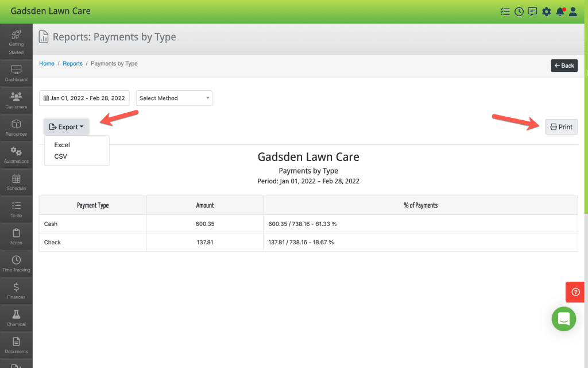Click the 137.81 amount cell

pos(205,242)
